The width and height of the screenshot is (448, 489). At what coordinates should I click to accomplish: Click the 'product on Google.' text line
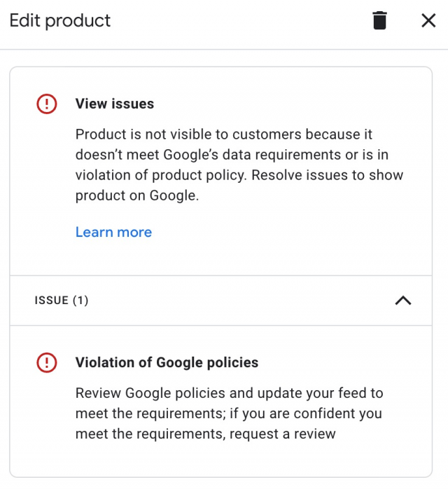point(137,195)
